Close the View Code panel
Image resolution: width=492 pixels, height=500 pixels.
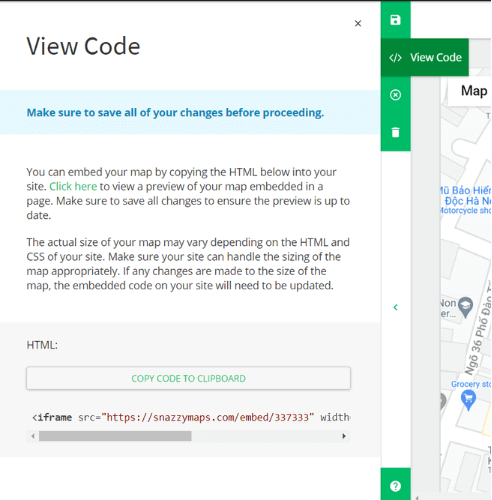358,23
